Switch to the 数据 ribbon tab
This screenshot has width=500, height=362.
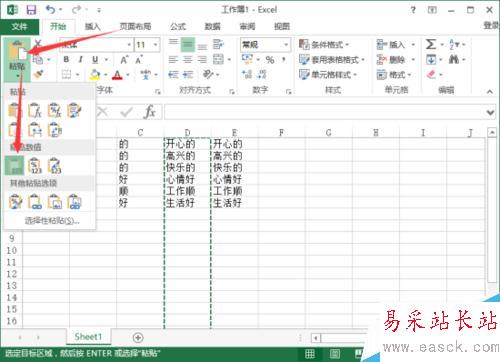[x=212, y=27]
